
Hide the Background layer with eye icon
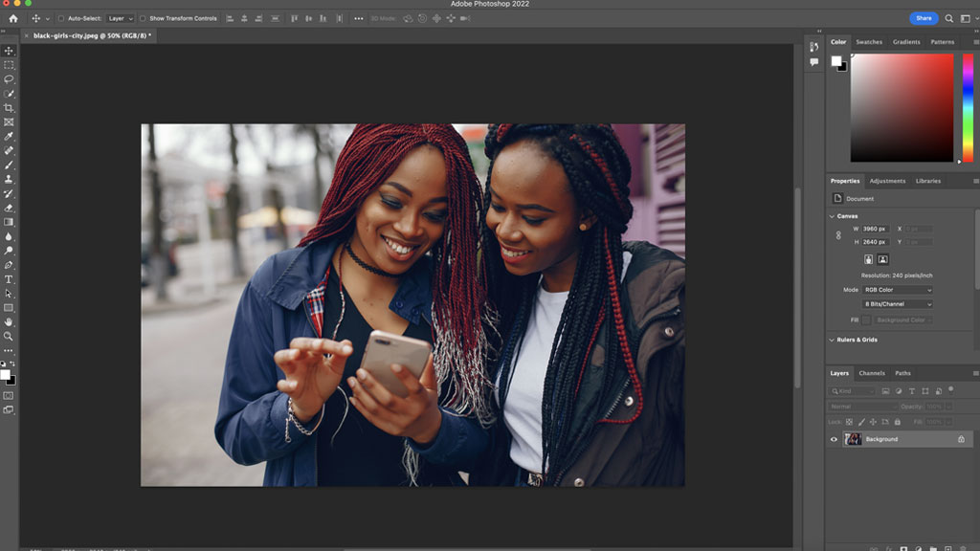[x=834, y=439]
